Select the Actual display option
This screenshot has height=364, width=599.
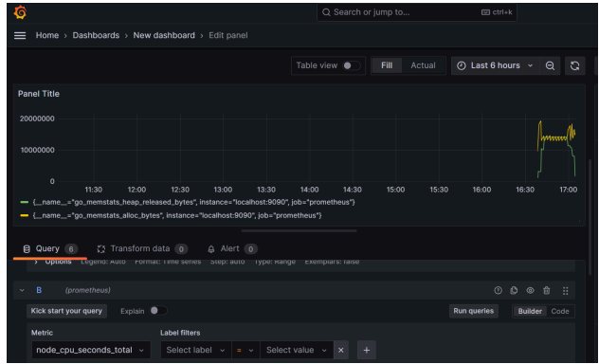(423, 65)
